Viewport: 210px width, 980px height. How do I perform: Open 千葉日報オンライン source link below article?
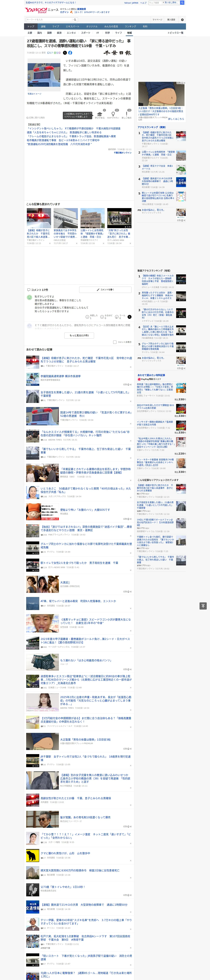(123, 153)
